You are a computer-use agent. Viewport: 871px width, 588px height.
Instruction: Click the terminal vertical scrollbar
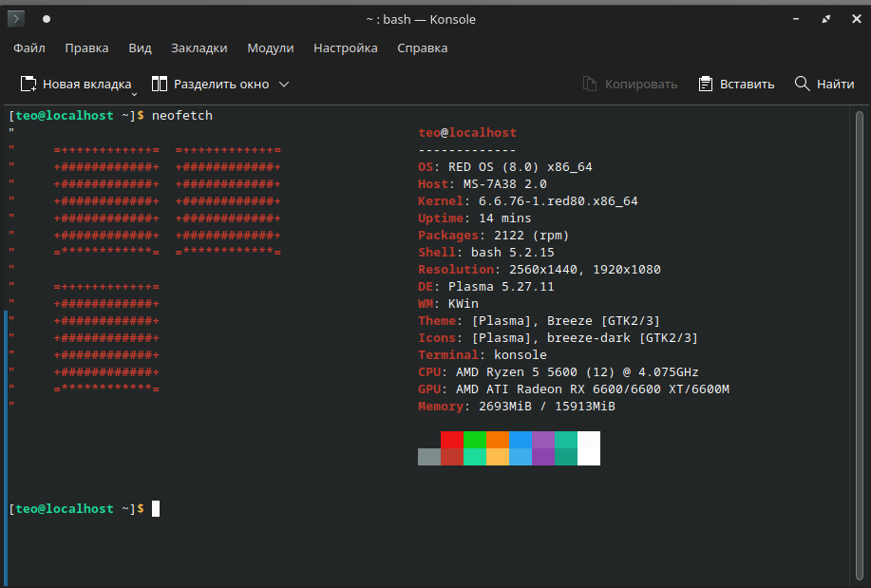click(x=860, y=345)
